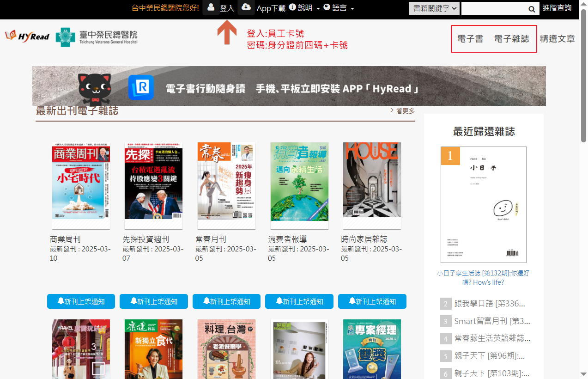This screenshot has height=379, width=588.
Task: Open 小日子享生活誌 第132期 link
Action: 484,278
